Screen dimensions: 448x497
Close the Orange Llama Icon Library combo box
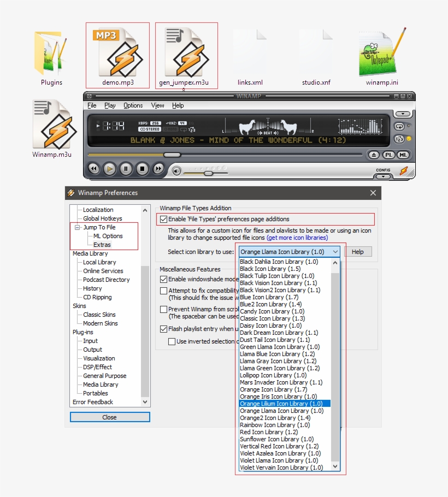tap(335, 252)
